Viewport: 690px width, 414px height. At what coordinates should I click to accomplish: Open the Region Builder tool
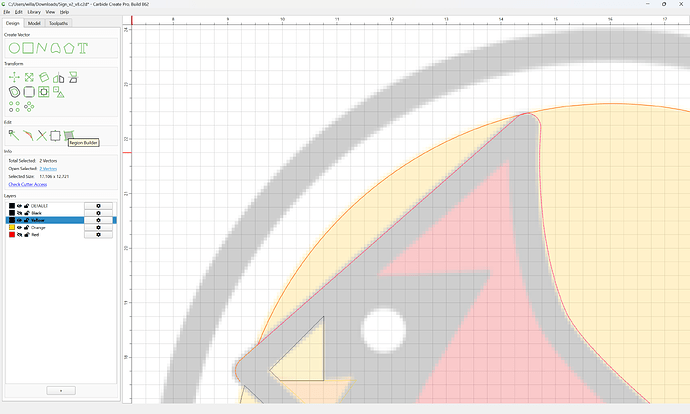click(69, 135)
